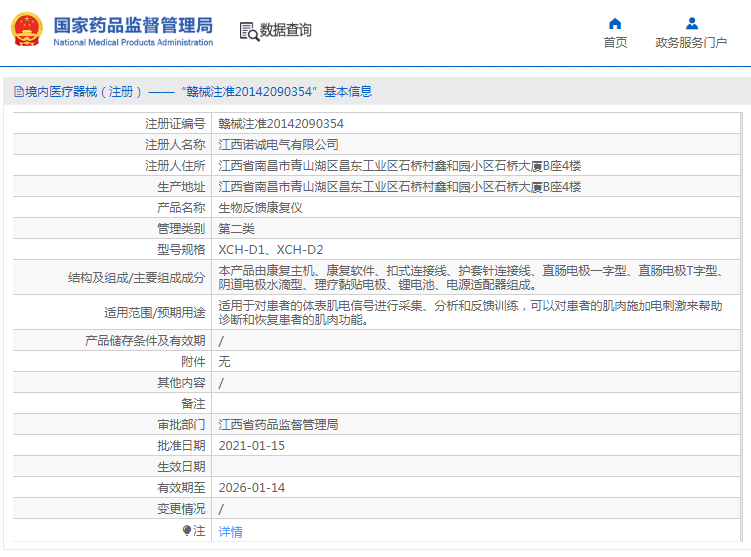Select the approving department 江西省药品监督管理局
Image resolution: width=751 pixels, height=557 pixels.
[278, 425]
